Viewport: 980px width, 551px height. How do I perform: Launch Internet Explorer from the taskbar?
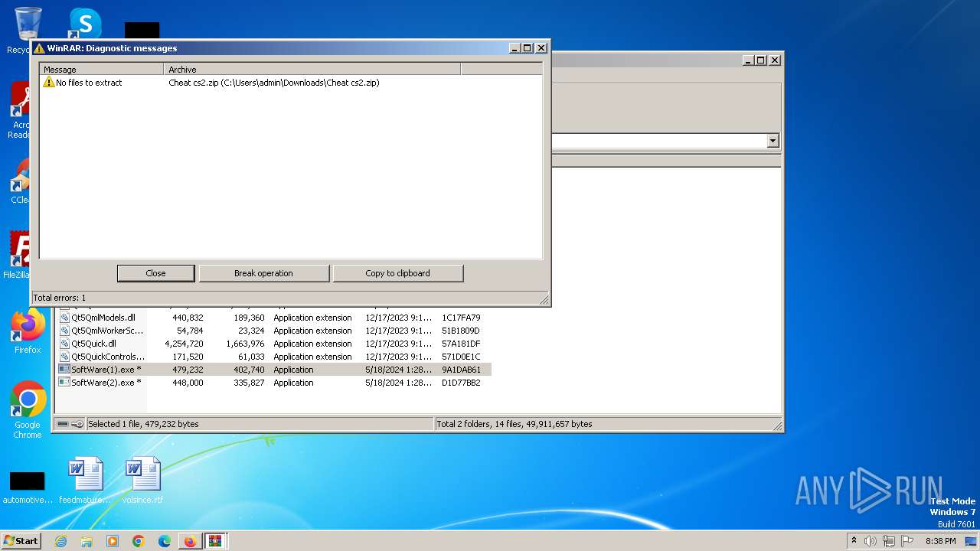point(60,541)
